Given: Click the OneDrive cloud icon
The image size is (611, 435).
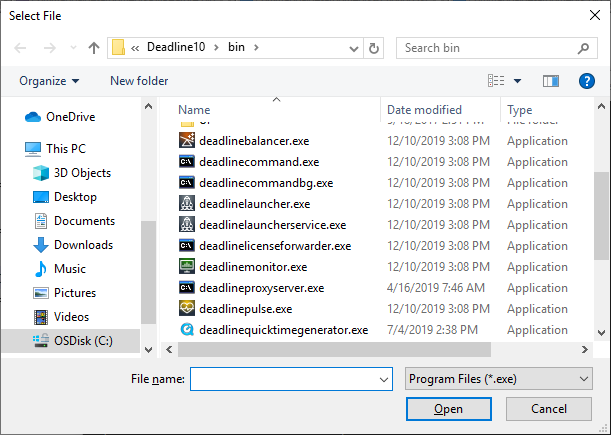Looking at the screenshot, I should [x=33, y=117].
